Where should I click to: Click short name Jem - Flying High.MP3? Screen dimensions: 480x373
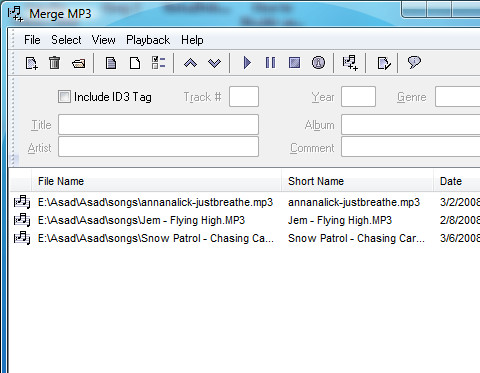pyautogui.click(x=340, y=220)
